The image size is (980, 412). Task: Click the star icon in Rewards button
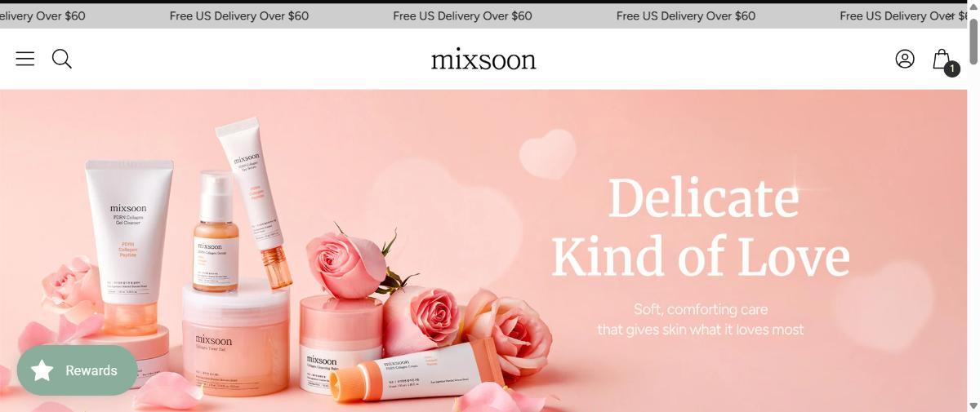click(42, 370)
